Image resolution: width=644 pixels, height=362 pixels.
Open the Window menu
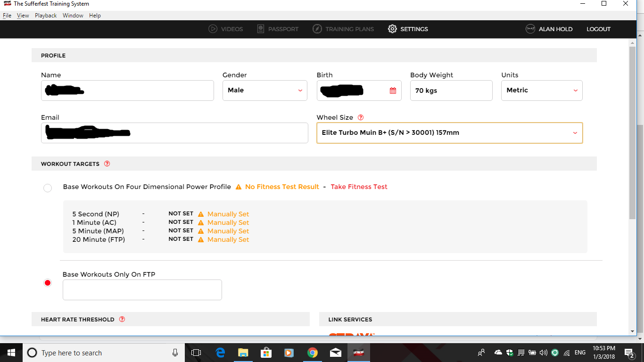pos(73,15)
